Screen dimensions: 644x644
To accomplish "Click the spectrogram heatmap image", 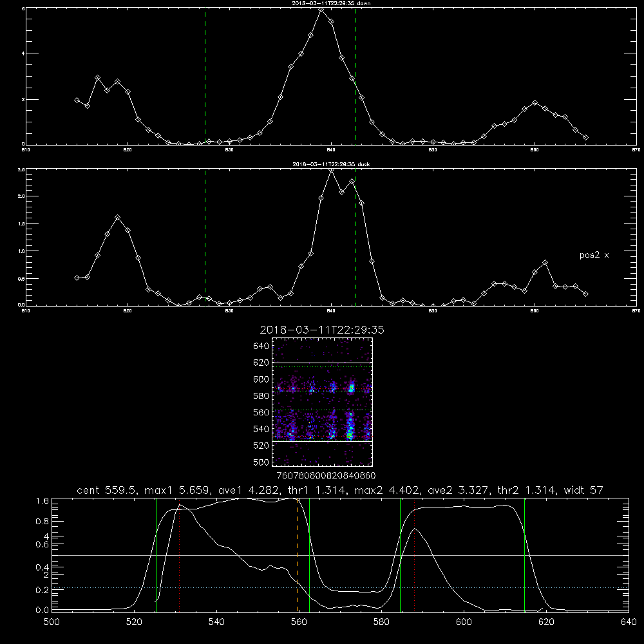I will point(323,402).
